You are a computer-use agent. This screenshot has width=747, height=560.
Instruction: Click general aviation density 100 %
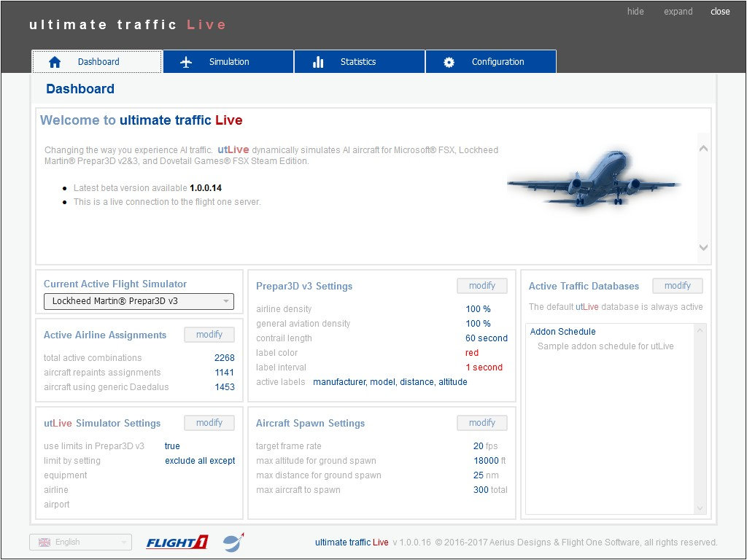(479, 324)
